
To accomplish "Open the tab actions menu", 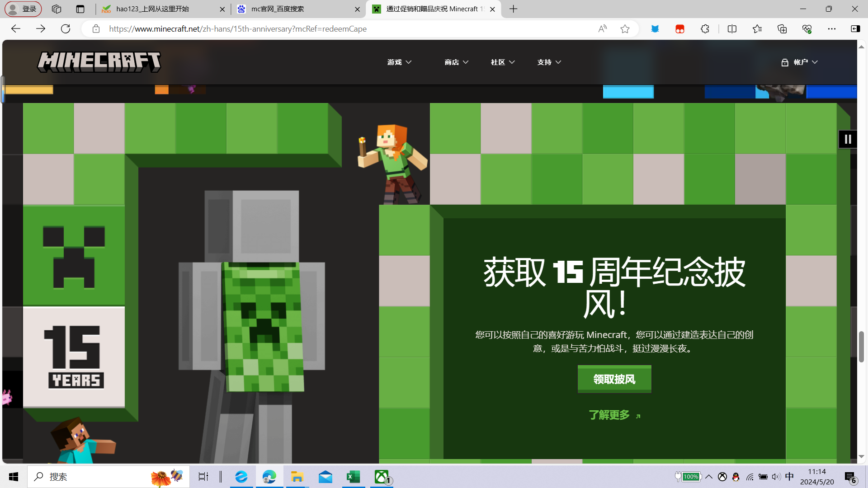I will [x=80, y=9].
